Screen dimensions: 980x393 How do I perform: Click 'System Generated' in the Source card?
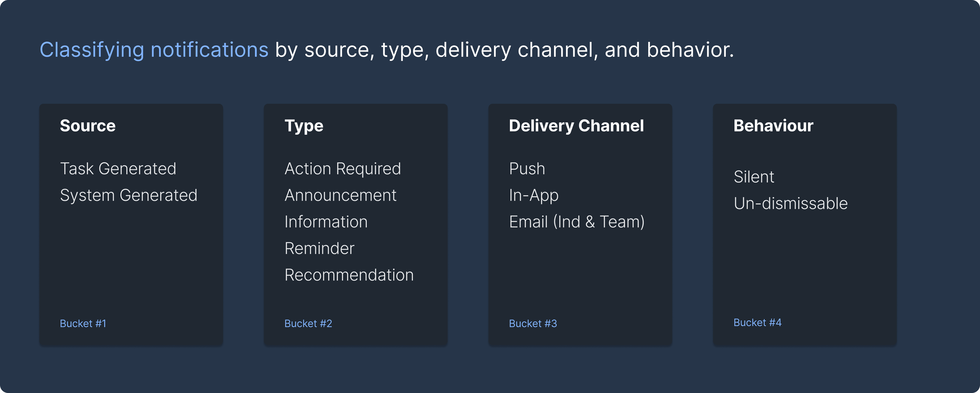click(129, 195)
